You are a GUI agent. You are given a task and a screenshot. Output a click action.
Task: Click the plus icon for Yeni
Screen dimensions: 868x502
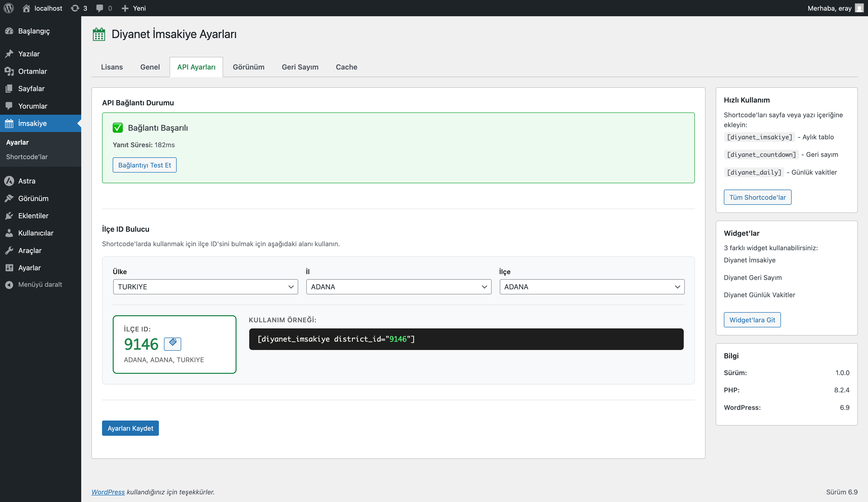tap(125, 8)
